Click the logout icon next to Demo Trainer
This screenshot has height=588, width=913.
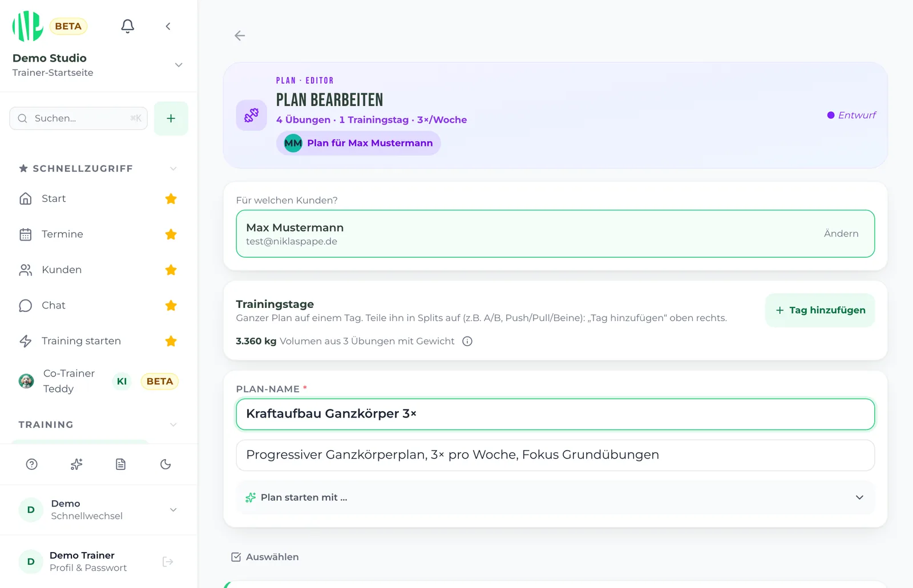[168, 562]
